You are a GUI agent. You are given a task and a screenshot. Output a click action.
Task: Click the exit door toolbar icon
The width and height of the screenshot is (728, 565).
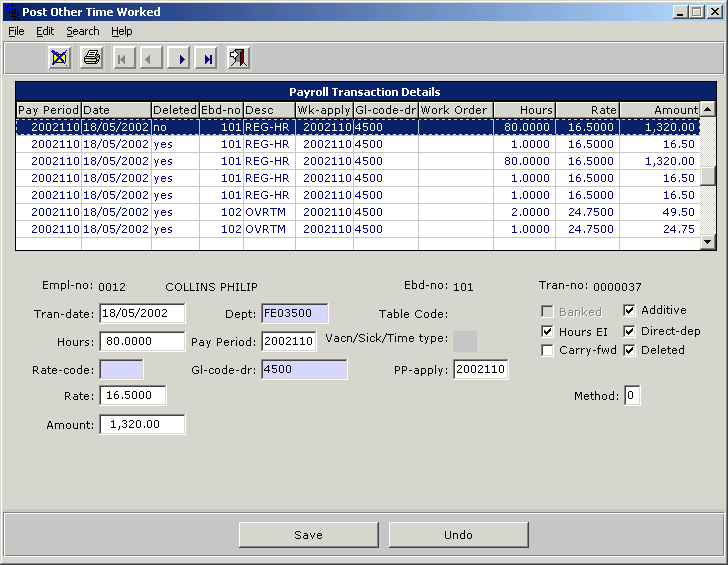point(238,58)
